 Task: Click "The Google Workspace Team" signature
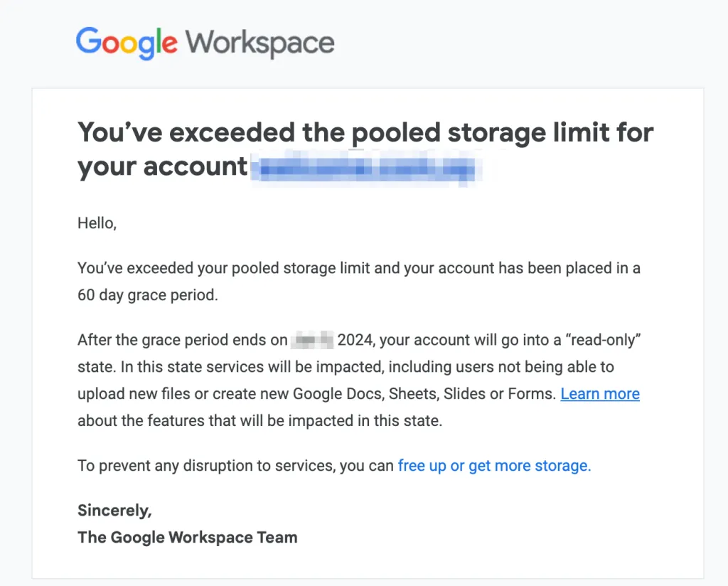click(188, 537)
